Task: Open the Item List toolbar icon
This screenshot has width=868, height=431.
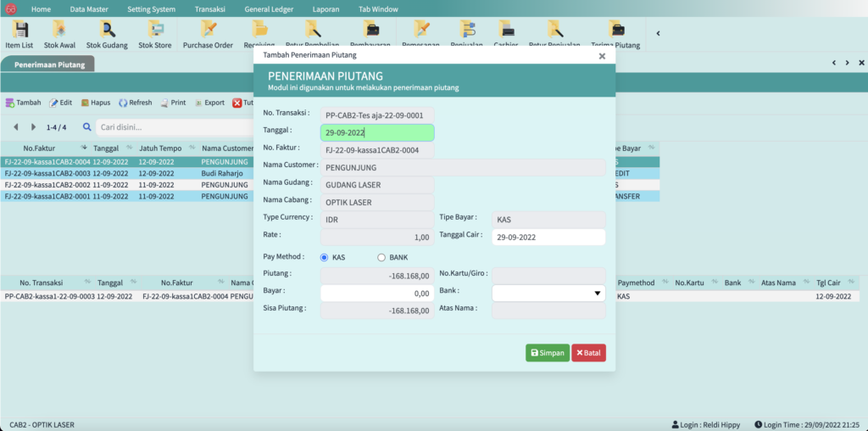Action: pos(19,34)
